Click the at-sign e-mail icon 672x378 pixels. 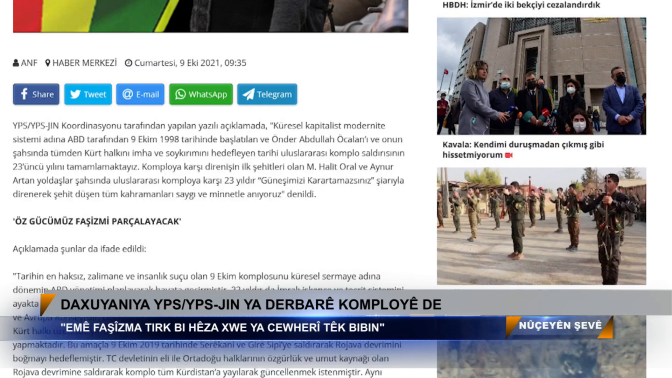tap(128, 94)
